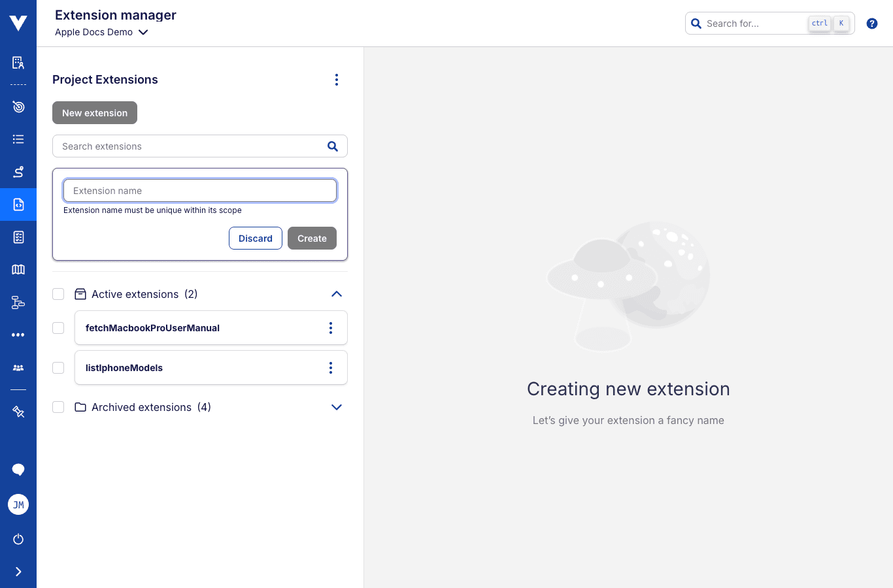
Task: Expand the Archived extensions section
Action: (x=337, y=407)
